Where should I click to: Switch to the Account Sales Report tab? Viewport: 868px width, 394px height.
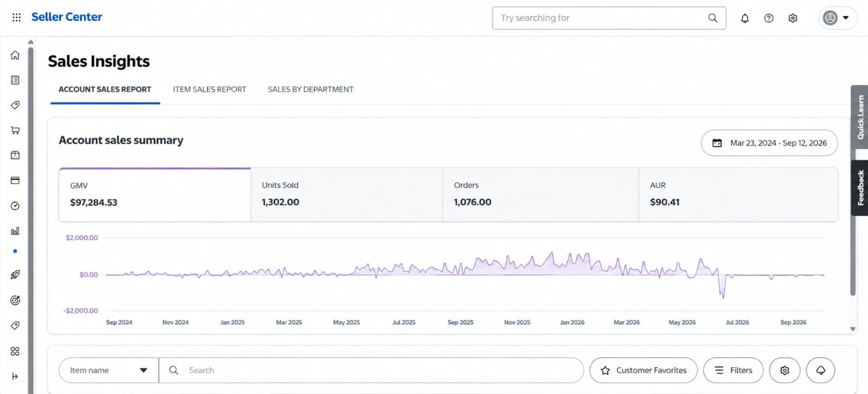105,90
